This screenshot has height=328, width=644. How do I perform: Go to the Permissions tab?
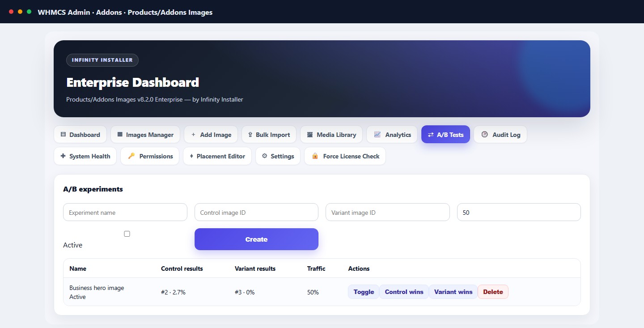point(150,156)
